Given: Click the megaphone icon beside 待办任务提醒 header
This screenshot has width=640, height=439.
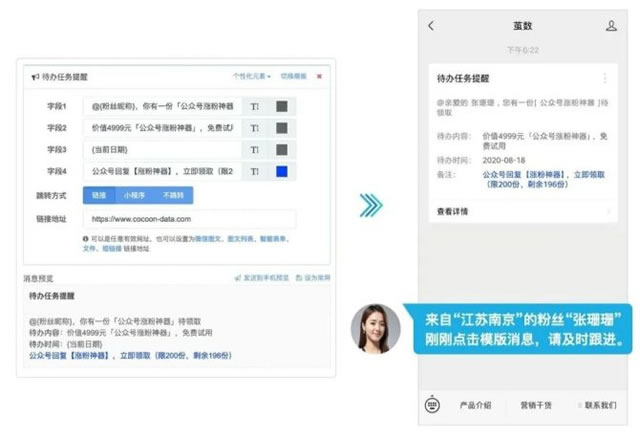Looking at the screenshot, I should [36, 77].
